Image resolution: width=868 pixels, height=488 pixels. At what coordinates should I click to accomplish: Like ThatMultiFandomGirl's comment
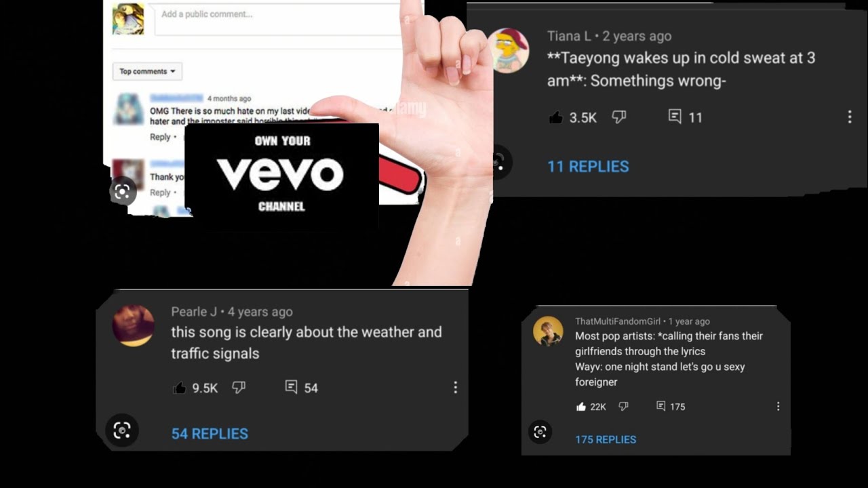point(581,407)
